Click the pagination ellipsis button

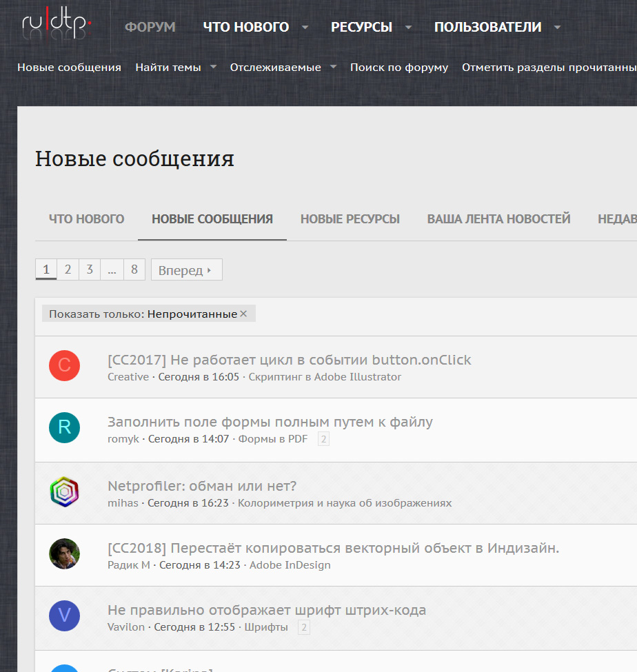click(x=112, y=269)
